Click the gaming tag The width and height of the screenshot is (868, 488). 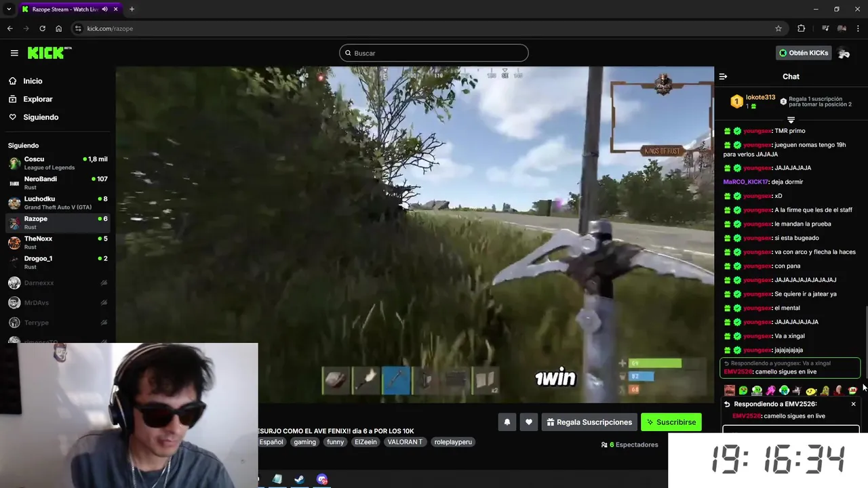pyautogui.click(x=304, y=442)
